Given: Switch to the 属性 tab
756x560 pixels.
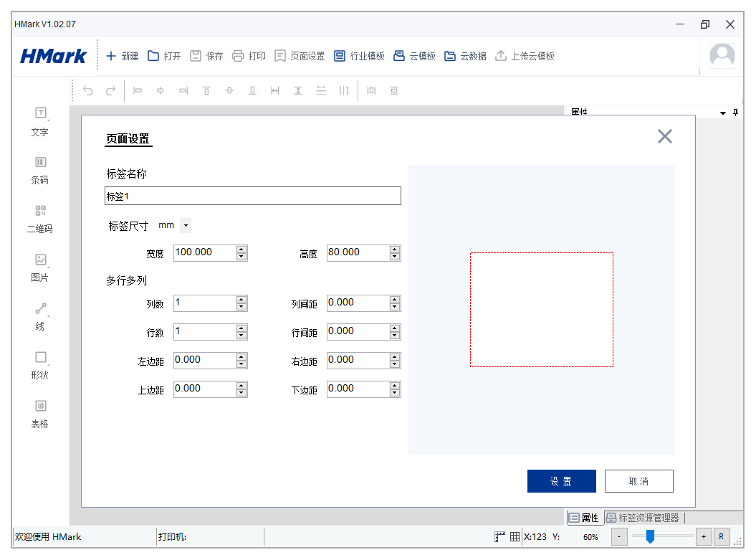Looking at the screenshot, I should [584, 518].
